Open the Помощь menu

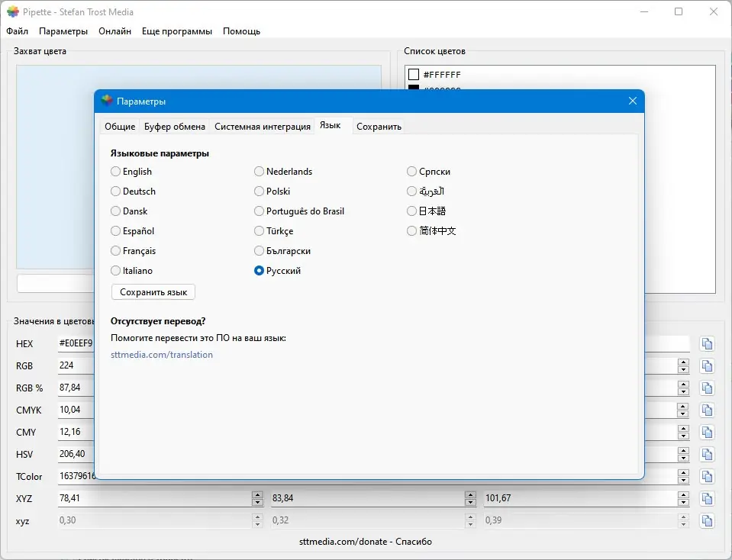241,31
